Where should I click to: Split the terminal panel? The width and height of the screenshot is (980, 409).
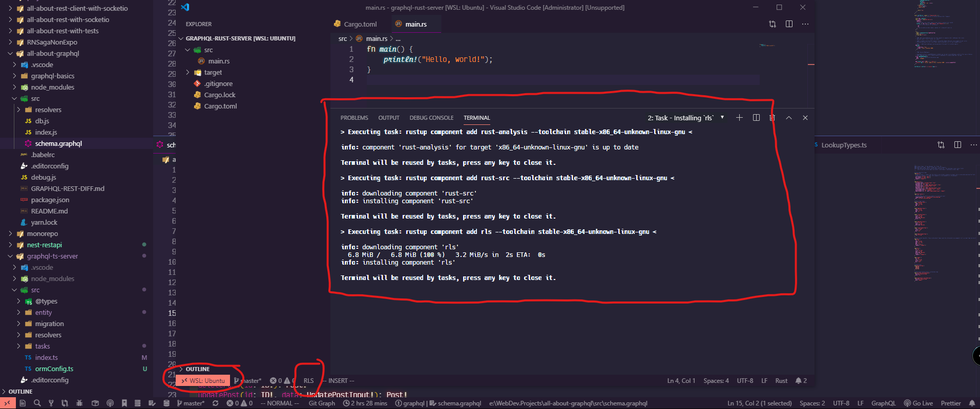tap(756, 118)
